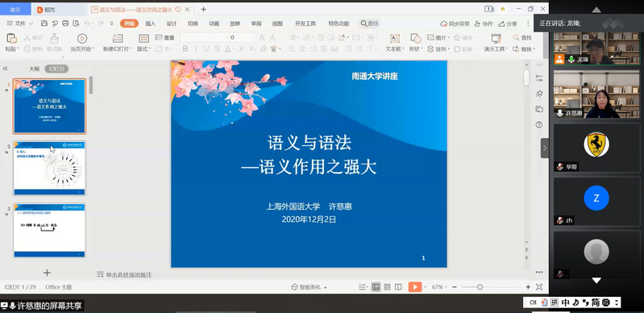Click the 演示工具 presentation tools icon
Image resolution: width=644 pixels, height=313 pixels.
(496, 38)
